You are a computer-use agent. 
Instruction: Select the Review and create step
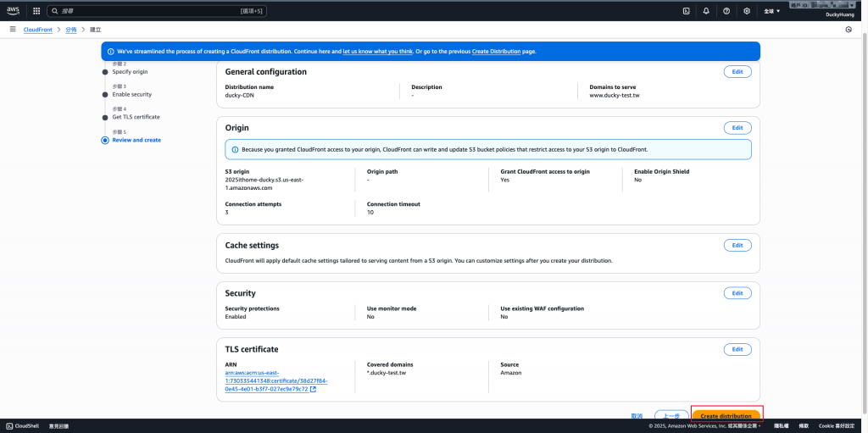coord(136,140)
